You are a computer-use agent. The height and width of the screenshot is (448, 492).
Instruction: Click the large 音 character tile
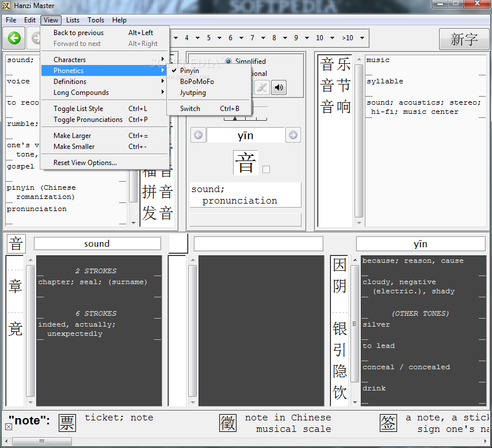[x=245, y=162]
